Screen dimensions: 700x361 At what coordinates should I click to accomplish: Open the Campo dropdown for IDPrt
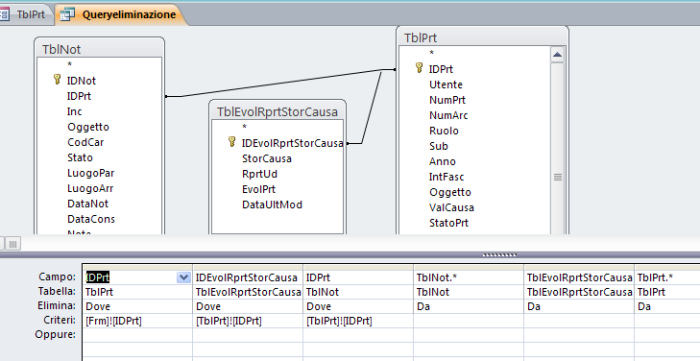point(183,278)
